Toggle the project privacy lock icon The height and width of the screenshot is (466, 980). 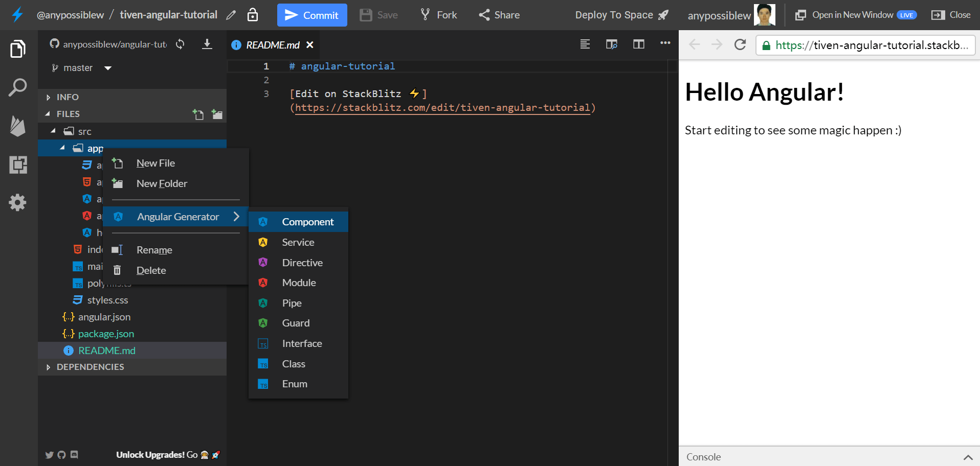253,15
